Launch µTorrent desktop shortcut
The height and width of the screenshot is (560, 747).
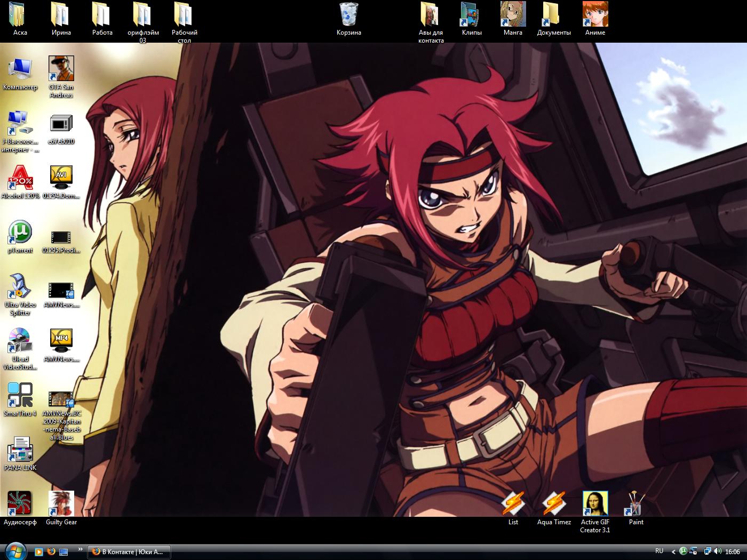[x=20, y=237]
